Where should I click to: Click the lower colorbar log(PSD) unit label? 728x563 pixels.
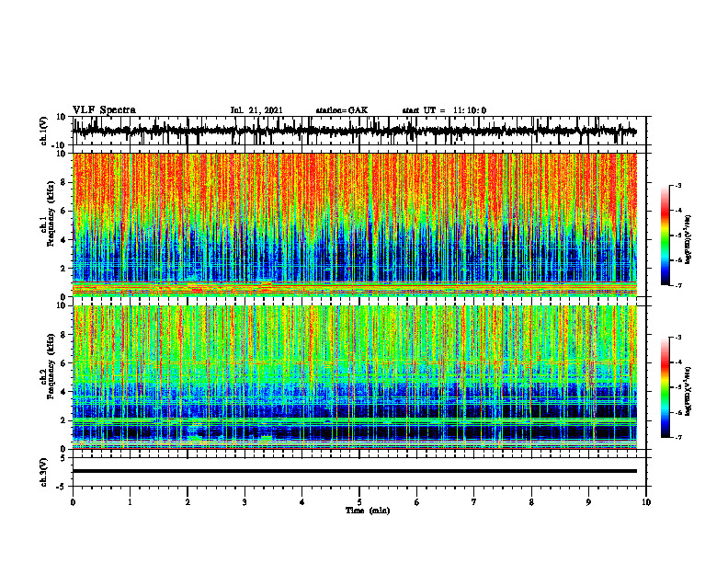[688, 392]
